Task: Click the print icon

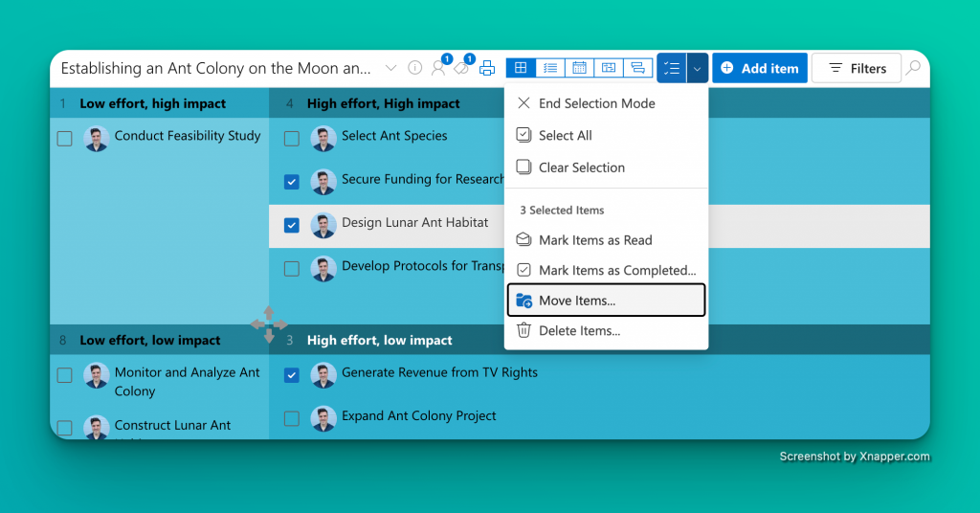Action: tap(487, 68)
